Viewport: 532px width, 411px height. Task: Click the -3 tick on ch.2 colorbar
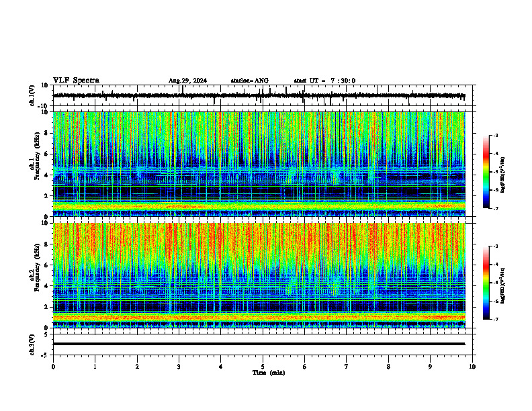point(496,246)
